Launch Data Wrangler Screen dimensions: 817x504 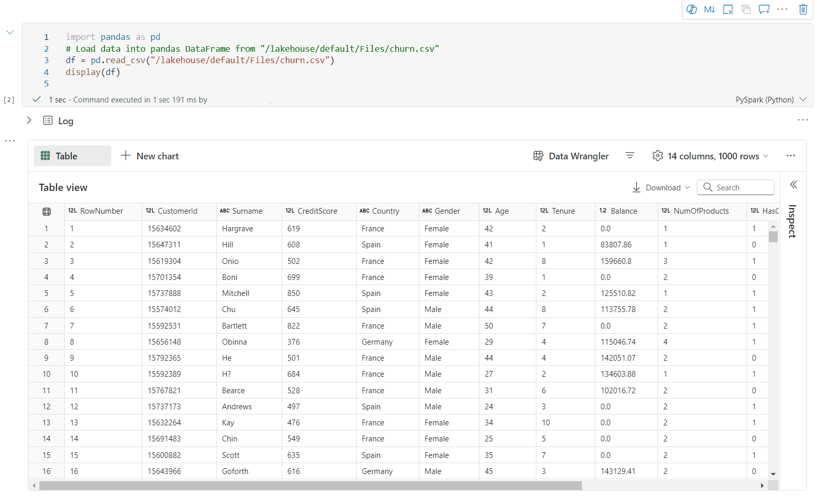pyautogui.click(x=571, y=156)
